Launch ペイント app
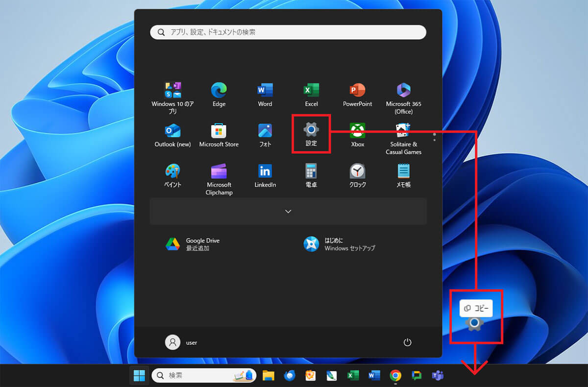 (172, 175)
